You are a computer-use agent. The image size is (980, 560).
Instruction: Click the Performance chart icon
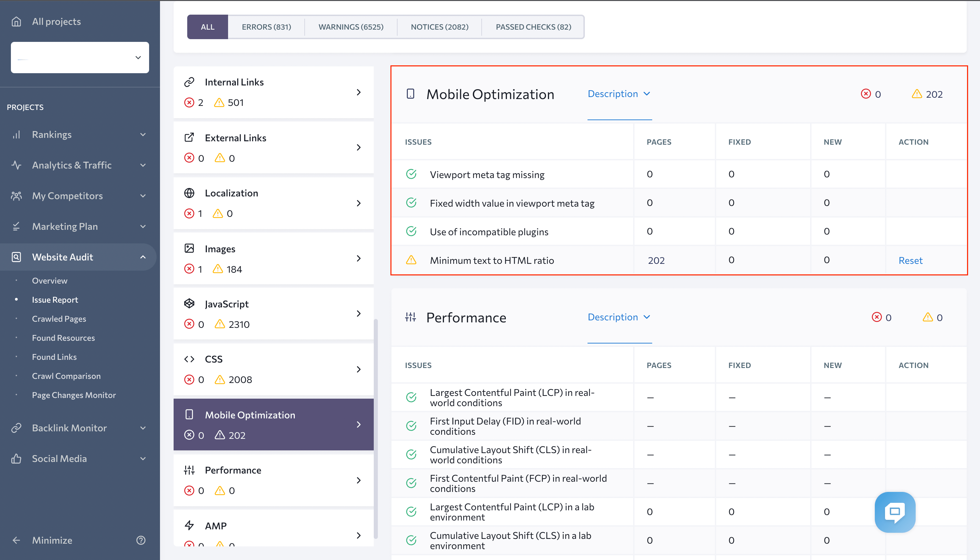point(411,316)
